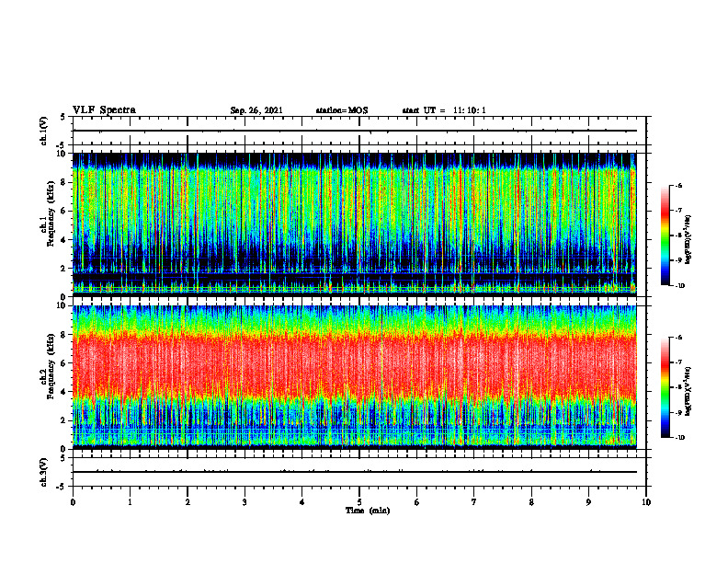Screen dimensions: 728x563
Task: Select the date text "Sep. 26, 2021"
Action: tap(256, 110)
